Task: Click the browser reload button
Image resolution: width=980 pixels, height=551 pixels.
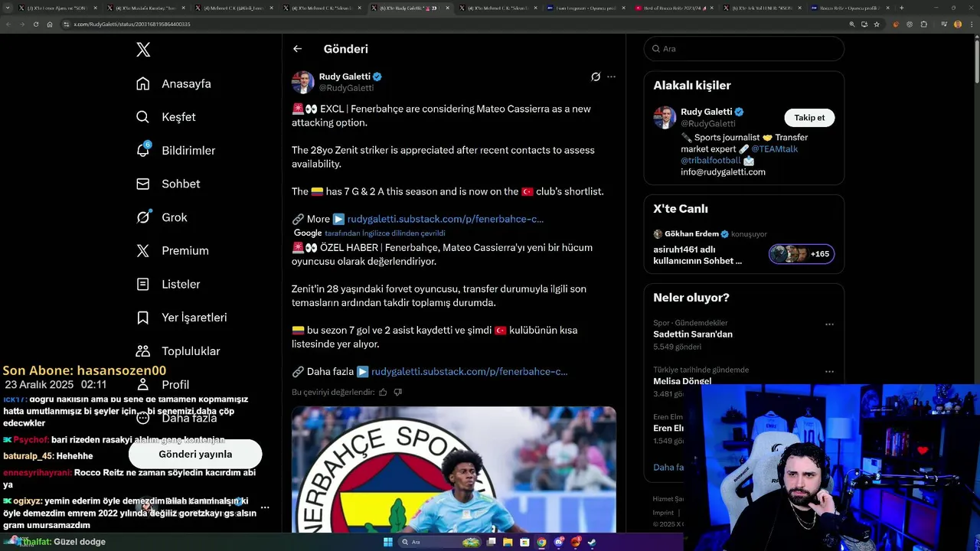Action: coord(36,24)
